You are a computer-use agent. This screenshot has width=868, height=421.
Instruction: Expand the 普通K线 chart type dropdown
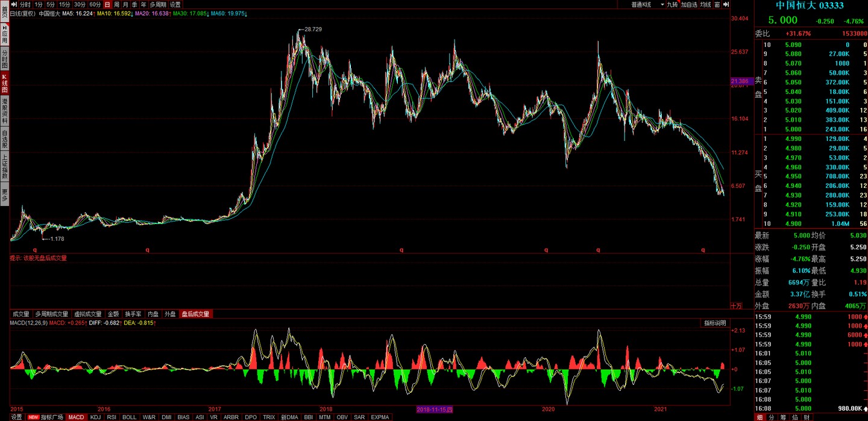tap(647, 4)
